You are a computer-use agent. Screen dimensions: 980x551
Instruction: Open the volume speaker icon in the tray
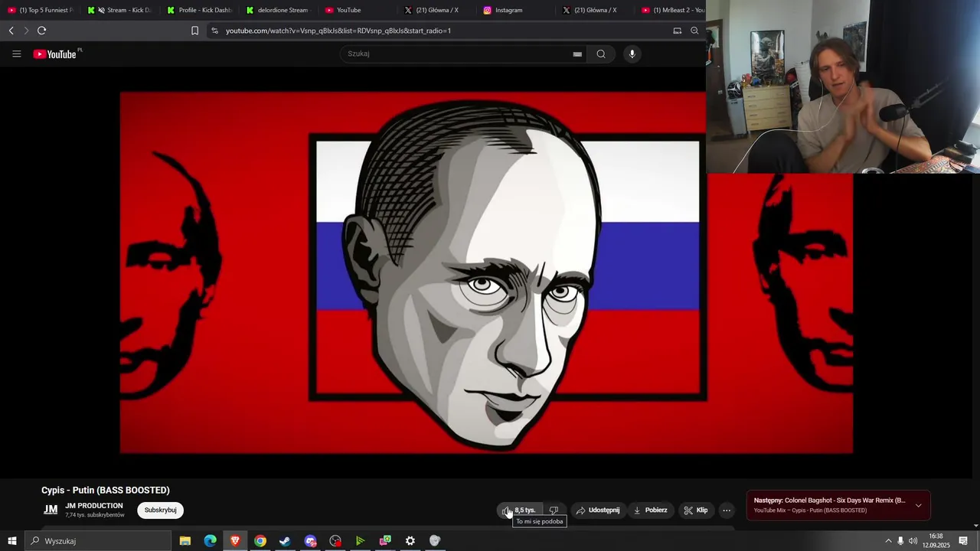(x=913, y=541)
